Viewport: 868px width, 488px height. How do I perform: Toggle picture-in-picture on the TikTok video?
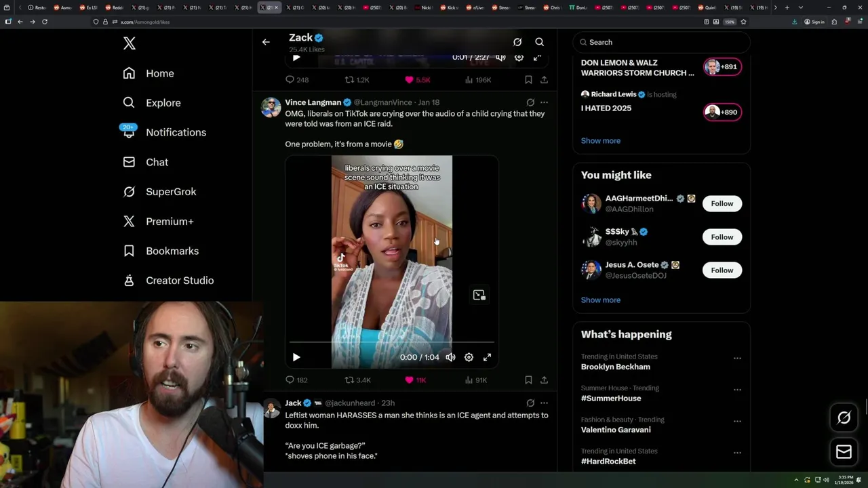click(x=479, y=295)
